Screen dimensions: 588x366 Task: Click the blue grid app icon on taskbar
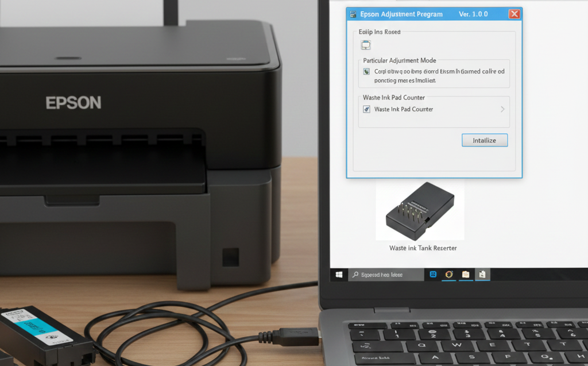pos(433,274)
